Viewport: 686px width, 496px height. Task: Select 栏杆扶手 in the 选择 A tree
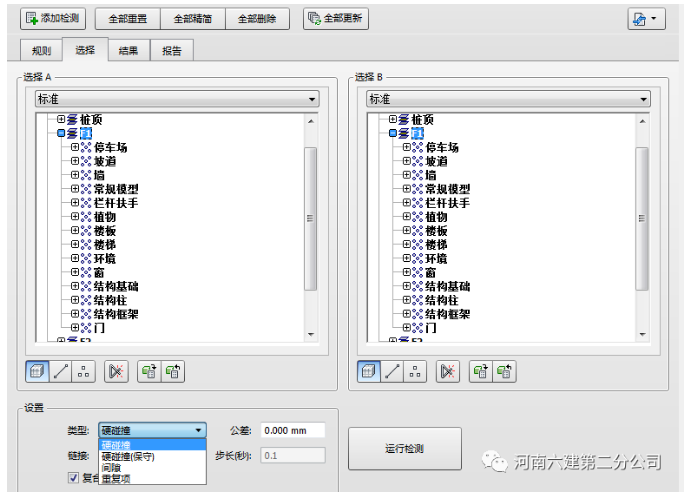pos(116,203)
